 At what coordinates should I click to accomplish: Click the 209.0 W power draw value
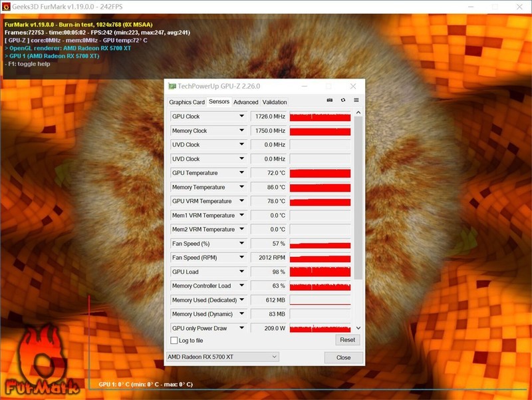269,328
